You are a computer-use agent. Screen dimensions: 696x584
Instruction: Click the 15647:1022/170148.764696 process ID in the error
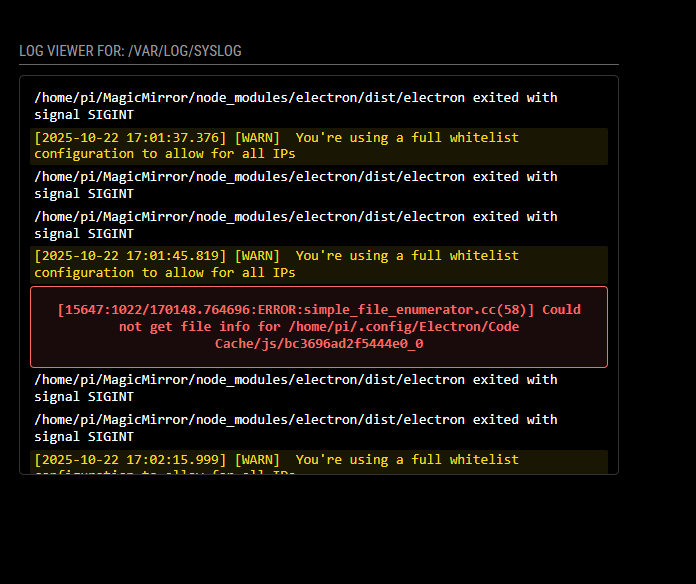pos(167,310)
